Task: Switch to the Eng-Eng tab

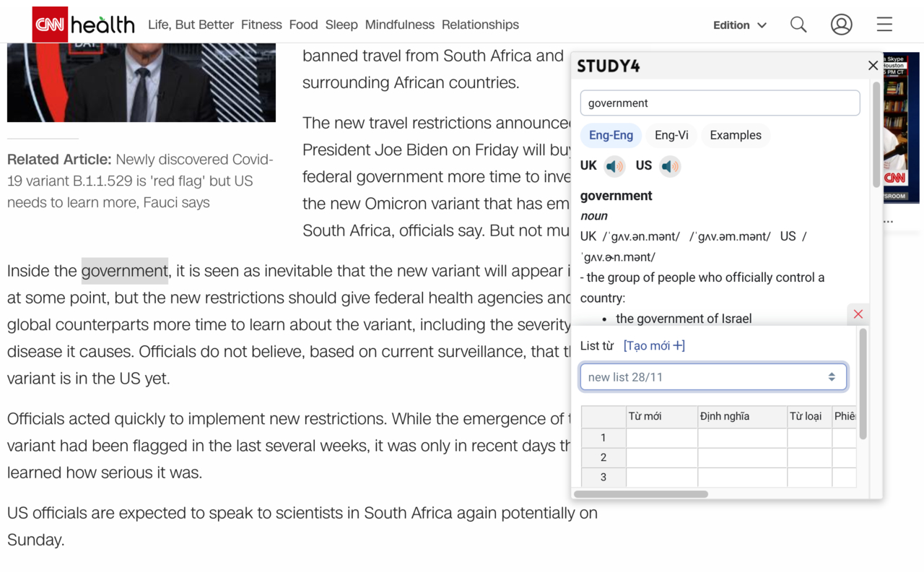Action: pyautogui.click(x=611, y=135)
